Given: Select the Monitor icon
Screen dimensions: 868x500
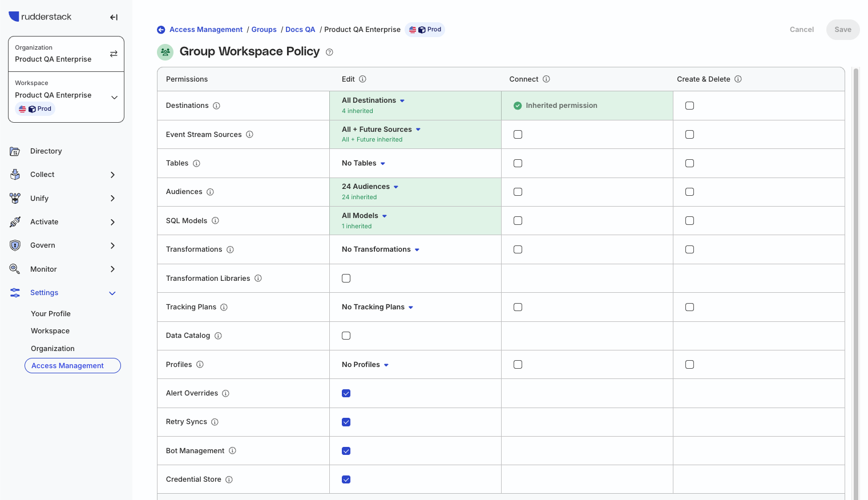Looking at the screenshot, I should click(x=15, y=268).
